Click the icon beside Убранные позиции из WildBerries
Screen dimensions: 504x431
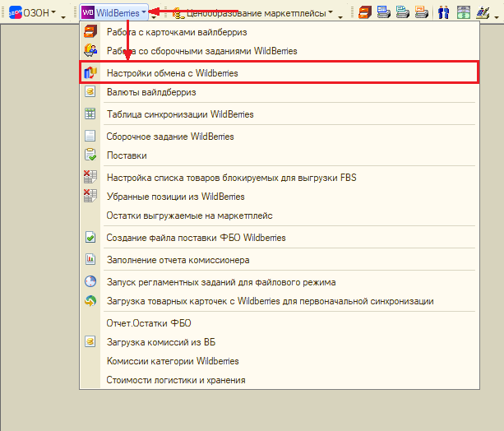point(90,196)
